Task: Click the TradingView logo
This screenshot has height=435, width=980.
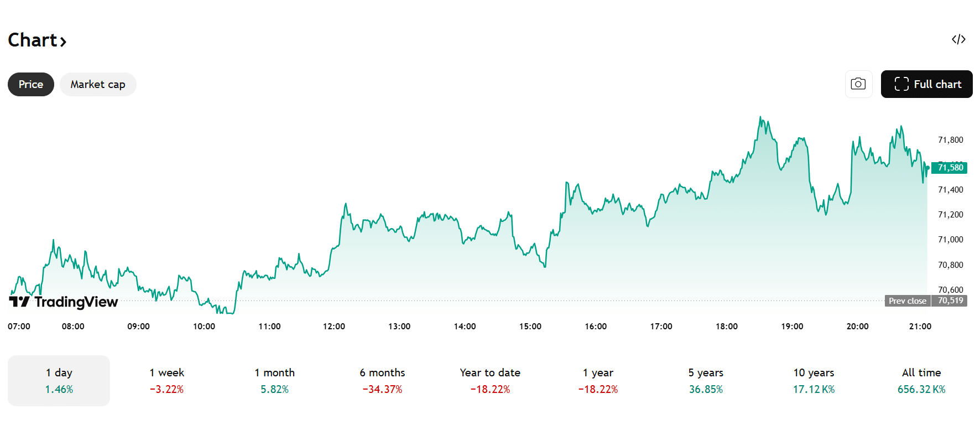Action: (64, 302)
